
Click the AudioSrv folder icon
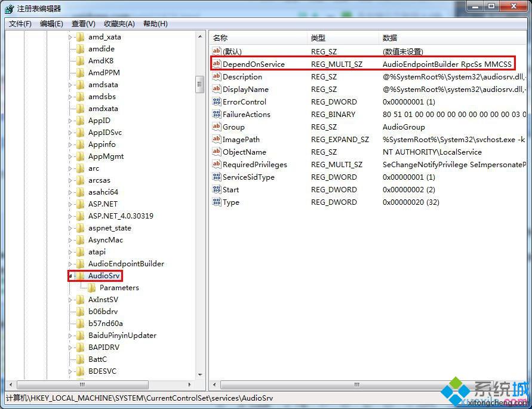tap(81, 276)
